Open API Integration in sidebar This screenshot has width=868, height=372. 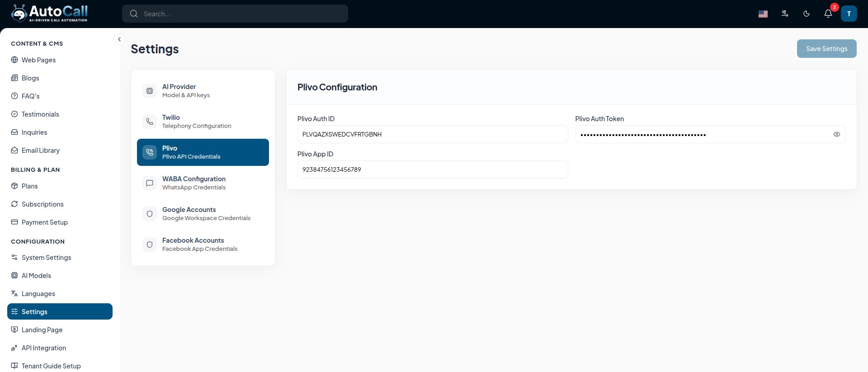[60, 348]
